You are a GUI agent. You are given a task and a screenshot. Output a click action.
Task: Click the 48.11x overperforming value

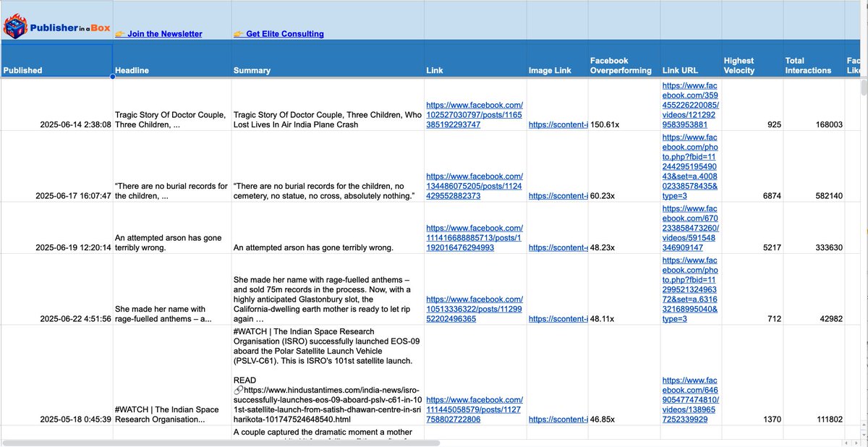(605, 319)
